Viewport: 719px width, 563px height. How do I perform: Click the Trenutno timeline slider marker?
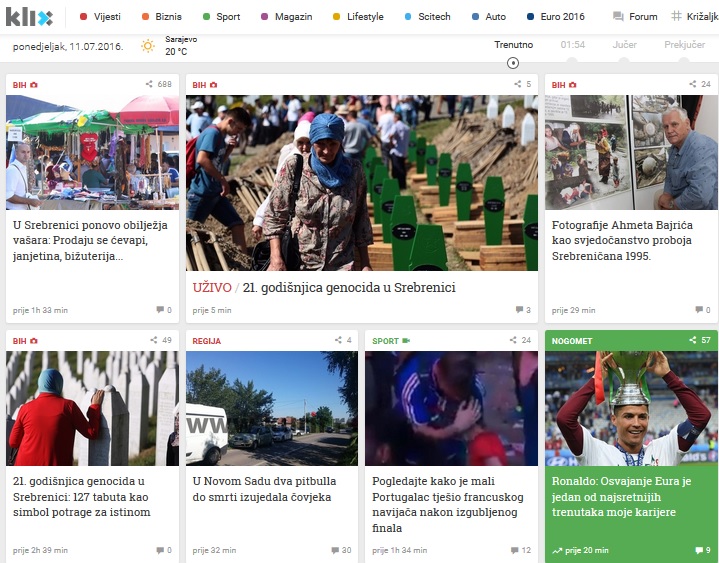[x=513, y=63]
